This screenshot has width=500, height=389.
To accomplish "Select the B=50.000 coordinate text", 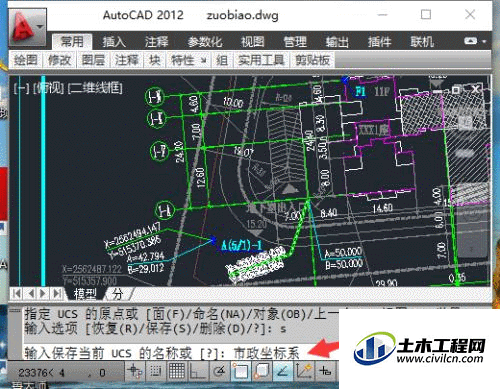I will pos(344,264).
